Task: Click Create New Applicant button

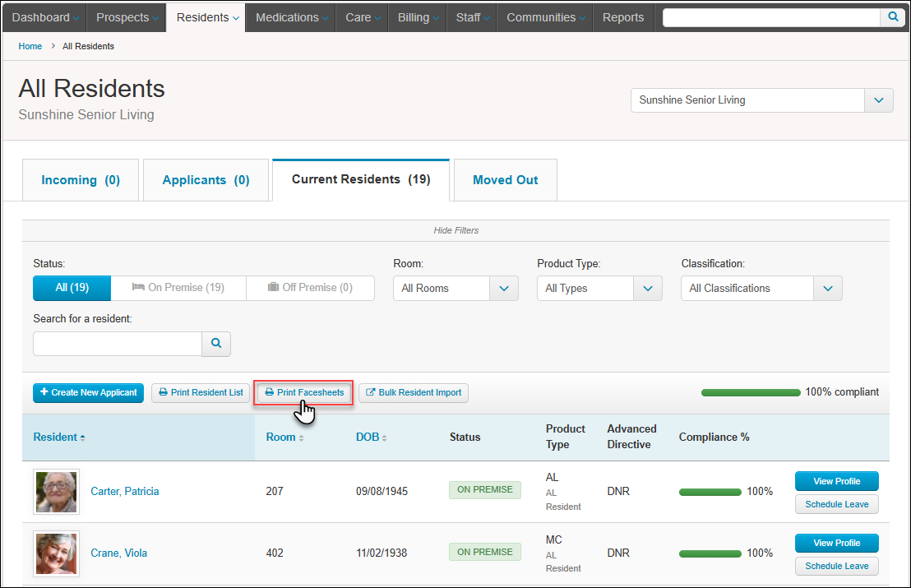Action: 88,393
